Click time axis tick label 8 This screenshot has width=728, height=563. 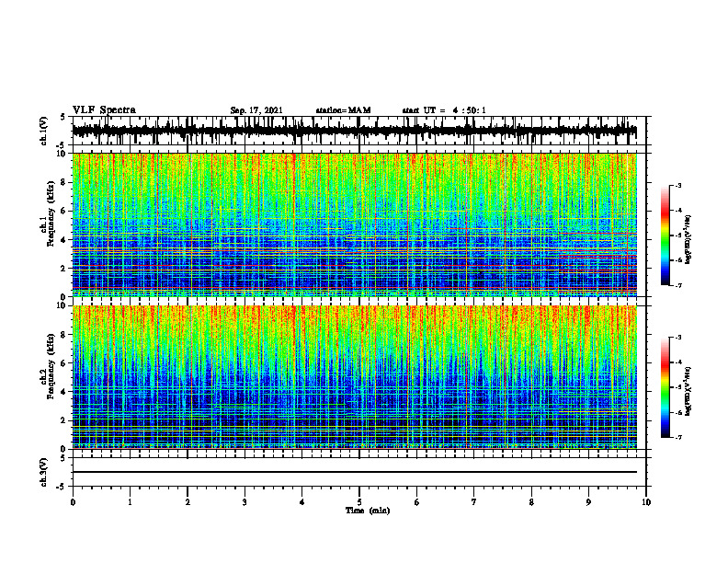tap(531, 502)
